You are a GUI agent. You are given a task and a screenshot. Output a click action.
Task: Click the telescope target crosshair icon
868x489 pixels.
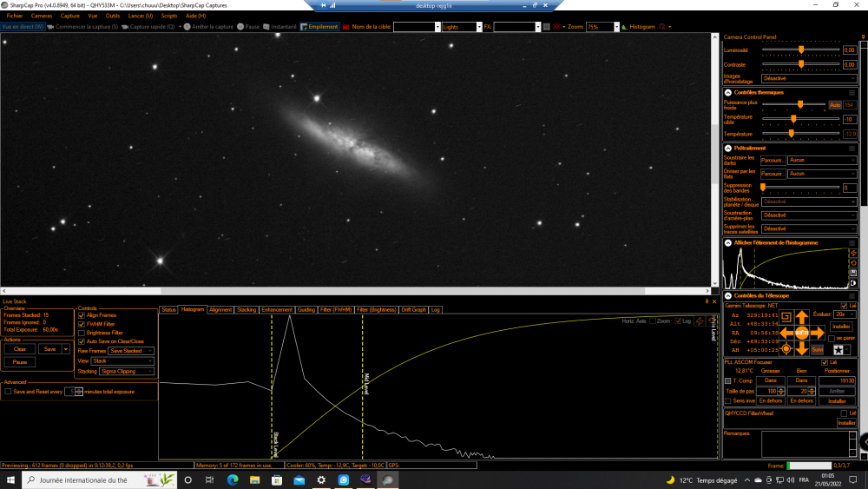pos(786,349)
